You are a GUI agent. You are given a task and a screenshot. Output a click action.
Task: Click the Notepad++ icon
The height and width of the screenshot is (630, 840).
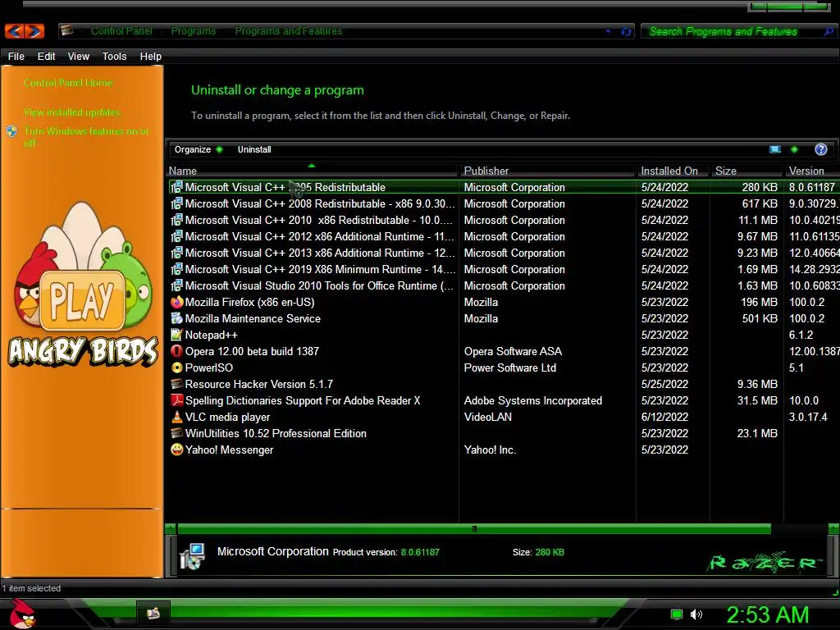click(x=177, y=335)
